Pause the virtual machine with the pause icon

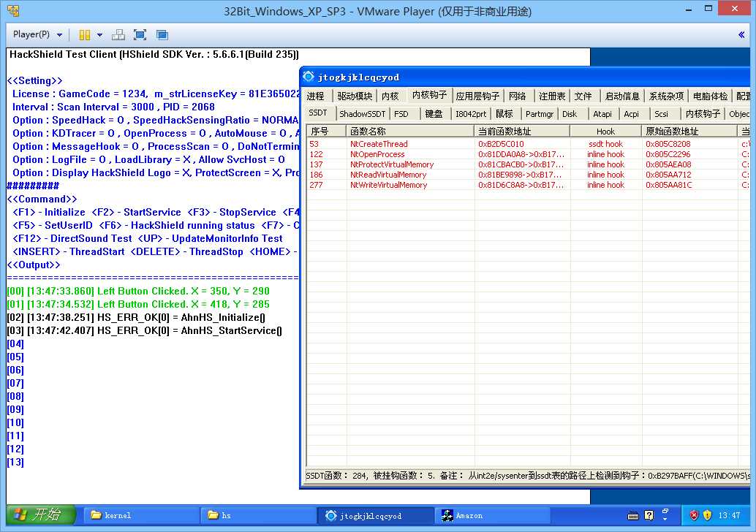(x=85, y=34)
